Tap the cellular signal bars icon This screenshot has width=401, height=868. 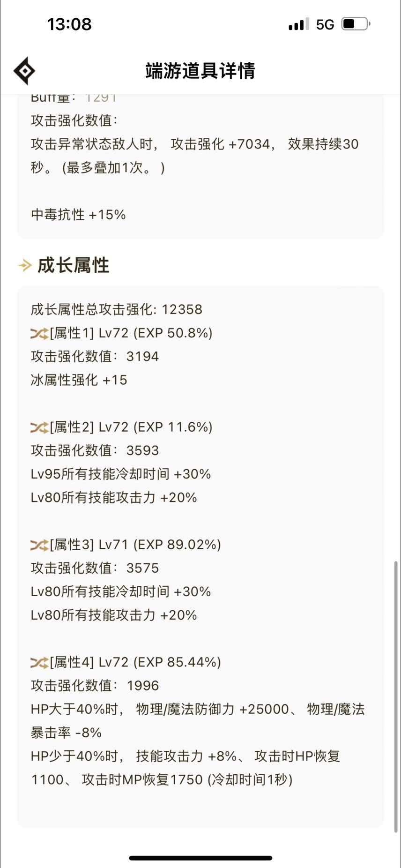pyautogui.click(x=299, y=24)
